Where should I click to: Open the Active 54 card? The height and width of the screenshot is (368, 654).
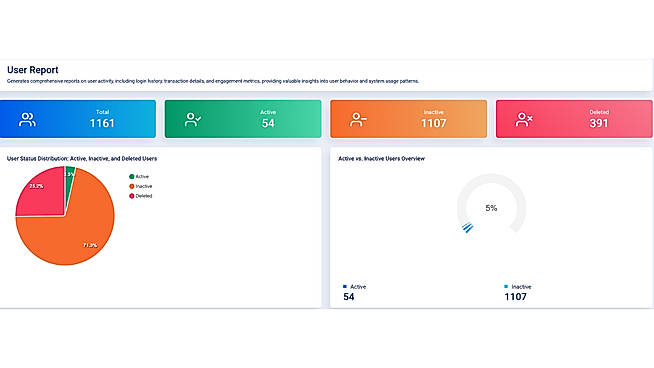pos(243,119)
